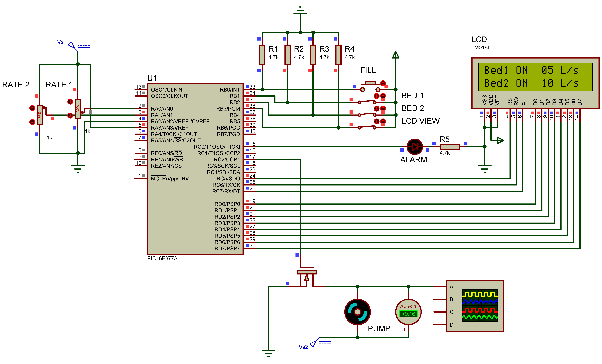Click the RATE 1 label text
Screen dimensions: 602x364
59,85
